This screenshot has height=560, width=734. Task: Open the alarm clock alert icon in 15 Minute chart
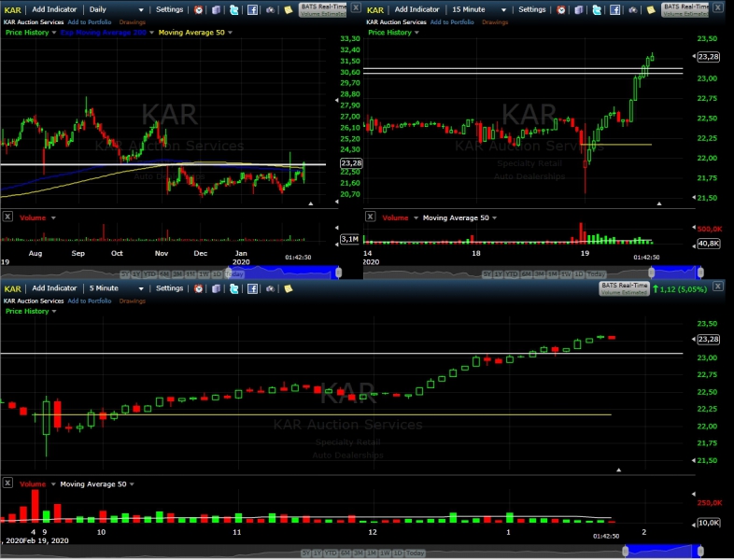click(561, 10)
